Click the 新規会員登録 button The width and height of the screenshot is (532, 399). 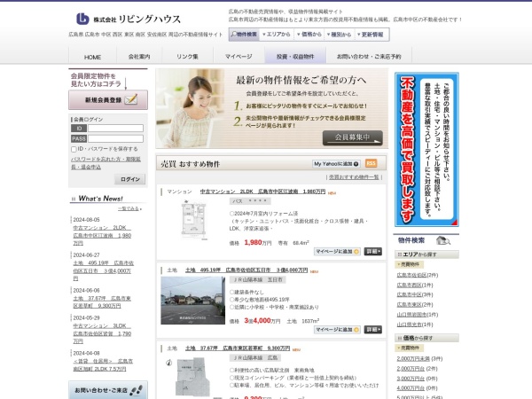(108, 99)
